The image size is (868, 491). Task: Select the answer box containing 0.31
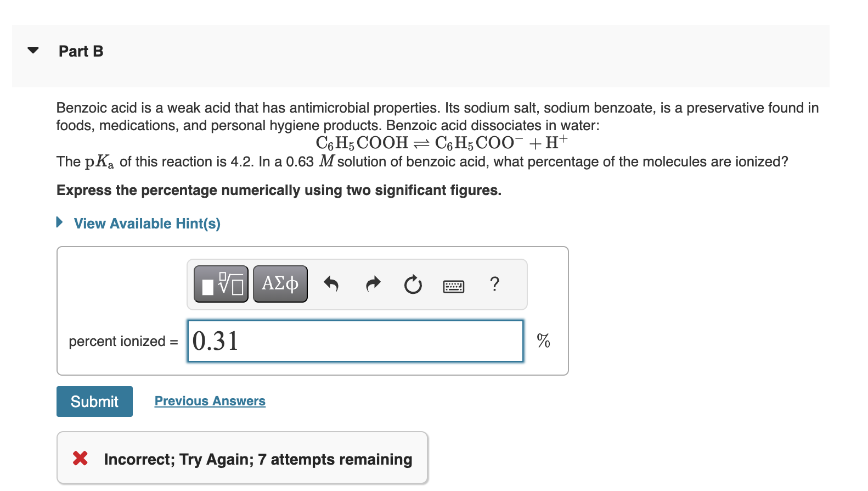pyautogui.click(x=354, y=341)
